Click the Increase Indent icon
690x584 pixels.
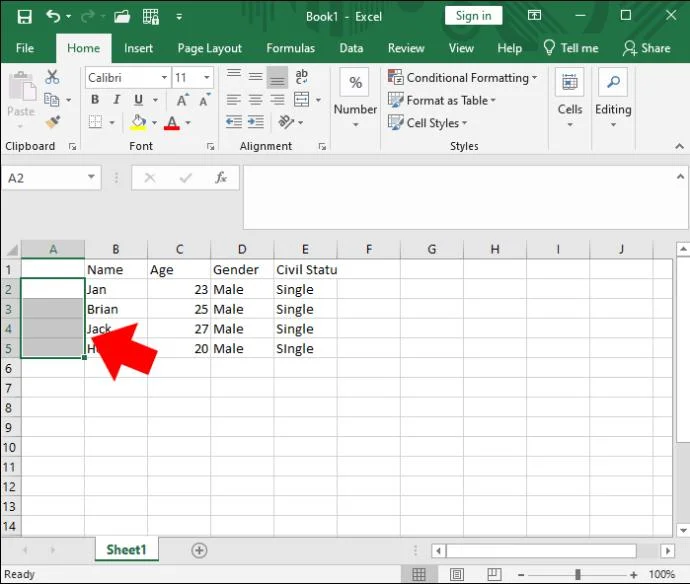pos(257,122)
